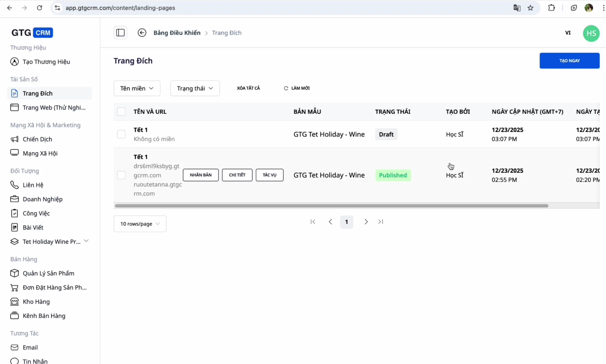Image resolution: width=606 pixels, height=364 pixels.
Task: Expand the Trạng thái filter dropdown
Action: pos(195,88)
